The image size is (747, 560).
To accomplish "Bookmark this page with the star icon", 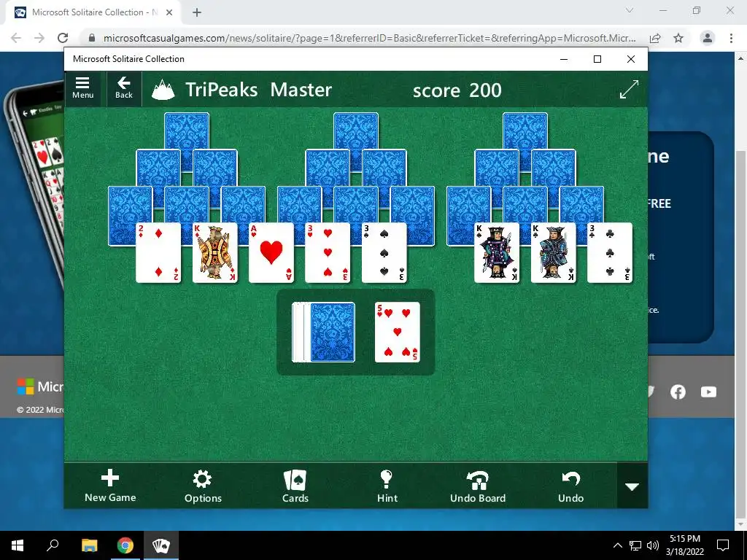I will click(678, 38).
